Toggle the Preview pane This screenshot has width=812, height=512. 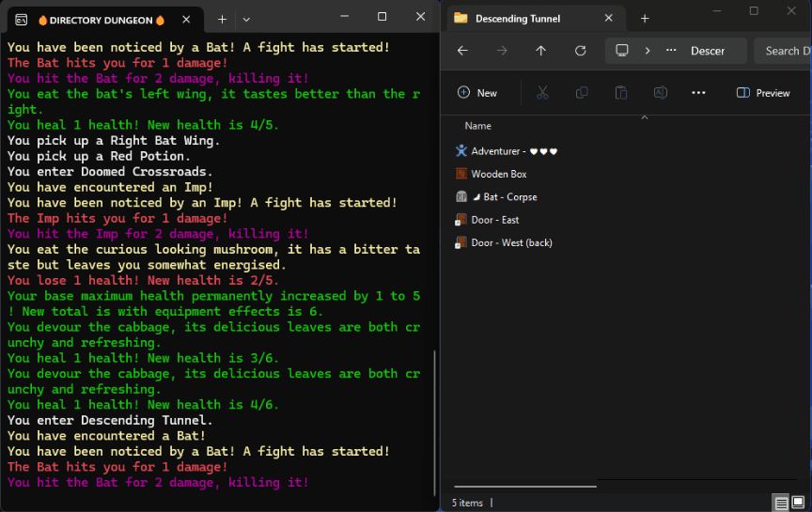(763, 93)
